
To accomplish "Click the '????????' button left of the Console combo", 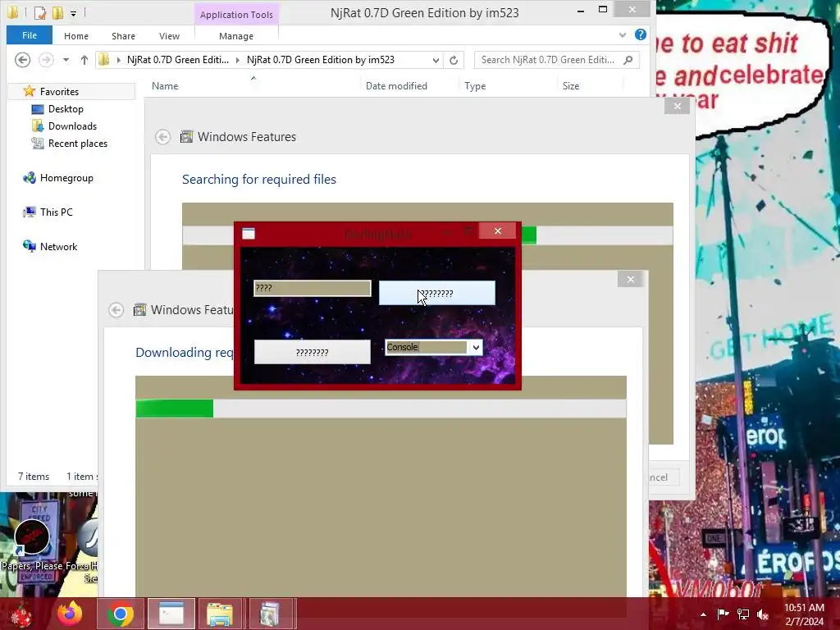I will coord(313,353).
